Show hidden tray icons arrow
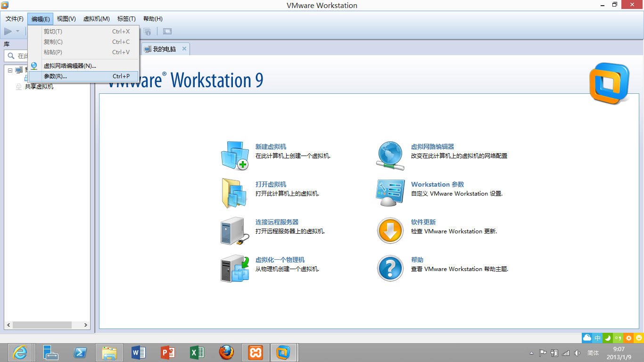 point(532,353)
